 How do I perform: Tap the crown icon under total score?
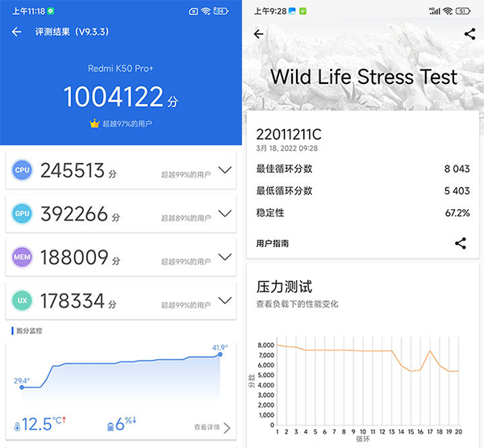(x=94, y=124)
